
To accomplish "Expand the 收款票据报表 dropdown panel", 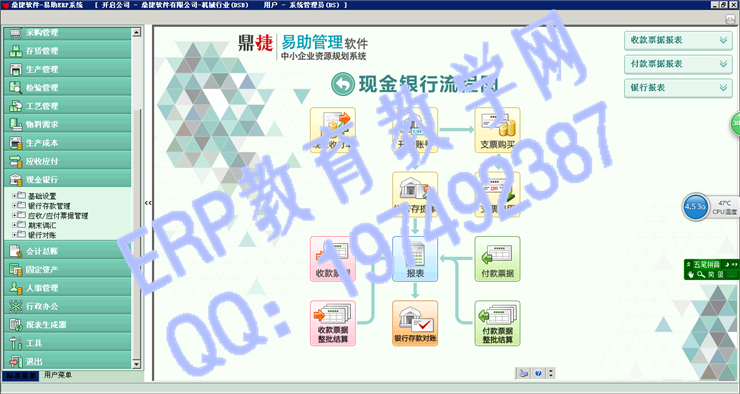I will pyautogui.click(x=678, y=41).
